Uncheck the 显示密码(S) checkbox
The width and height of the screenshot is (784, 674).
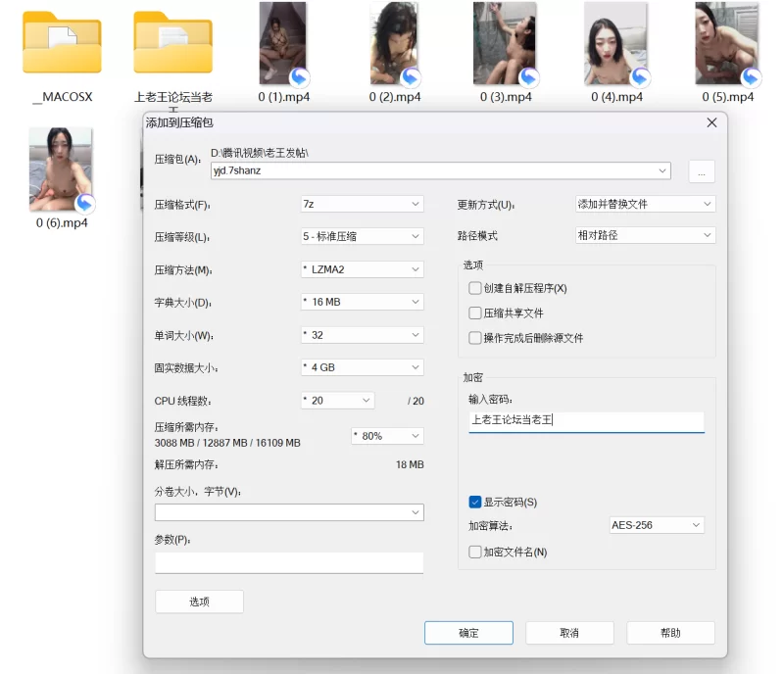pyautogui.click(x=475, y=502)
